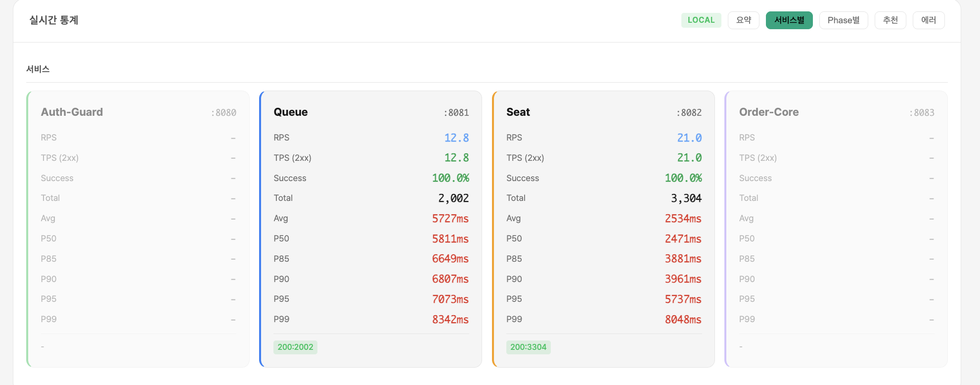Image resolution: width=980 pixels, height=385 pixels.
Task: Select the Seat service card title
Action: (518, 112)
